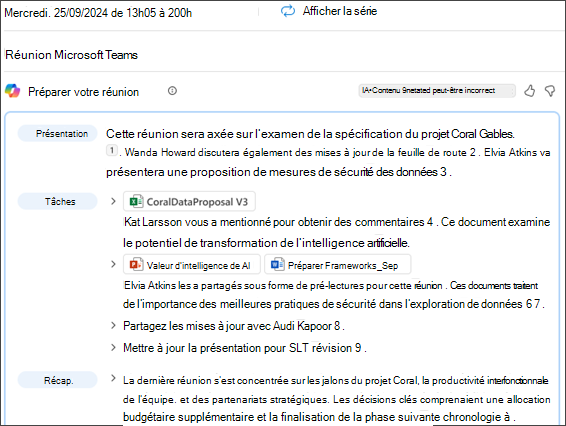Click the Copilot colorful logo icon
Viewport: 566px width, 426px height.
coord(13,91)
